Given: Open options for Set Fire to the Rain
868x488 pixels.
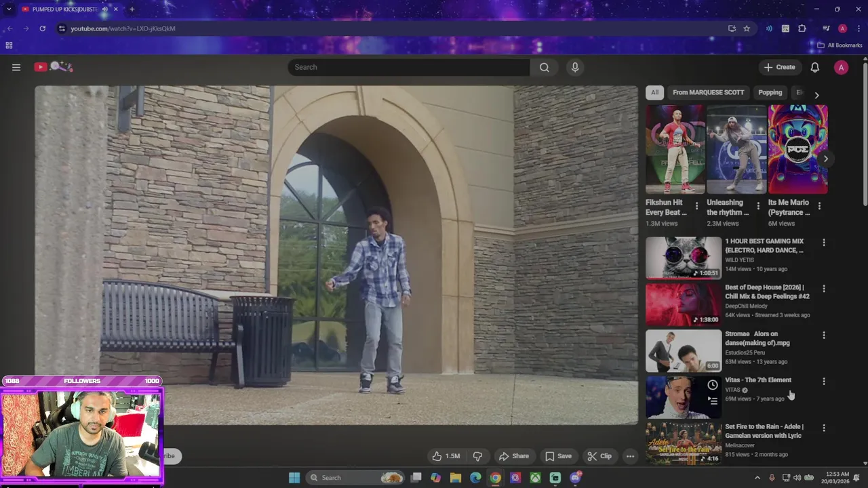Looking at the screenshot, I should tap(824, 428).
